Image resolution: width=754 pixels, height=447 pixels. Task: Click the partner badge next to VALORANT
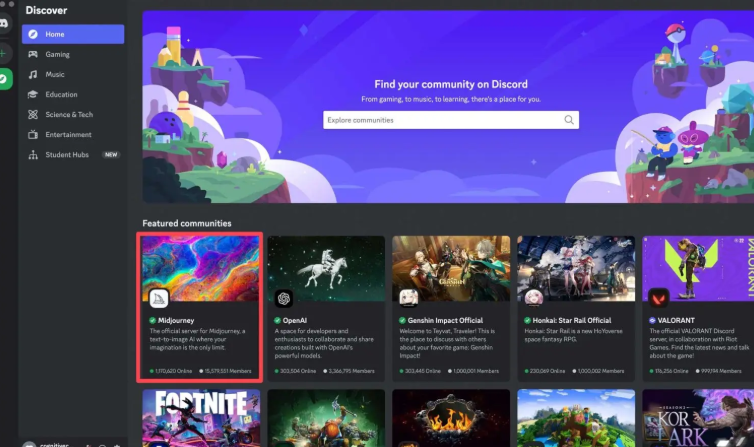tap(653, 321)
